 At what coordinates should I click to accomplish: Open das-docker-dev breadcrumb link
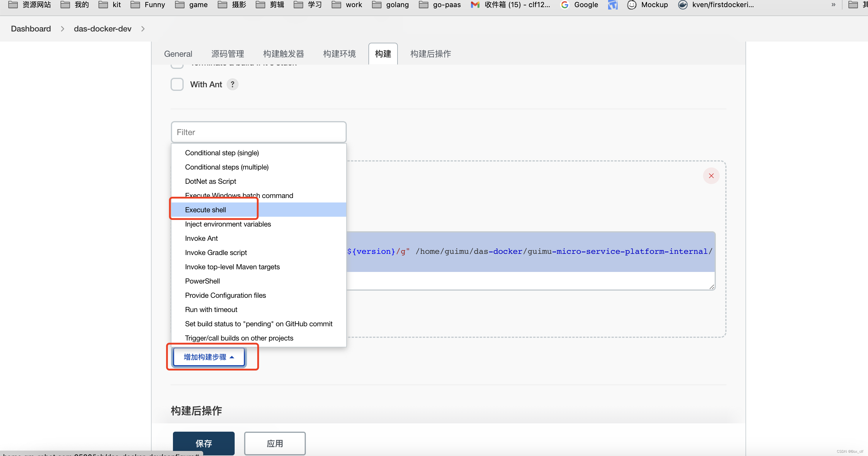coord(102,29)
